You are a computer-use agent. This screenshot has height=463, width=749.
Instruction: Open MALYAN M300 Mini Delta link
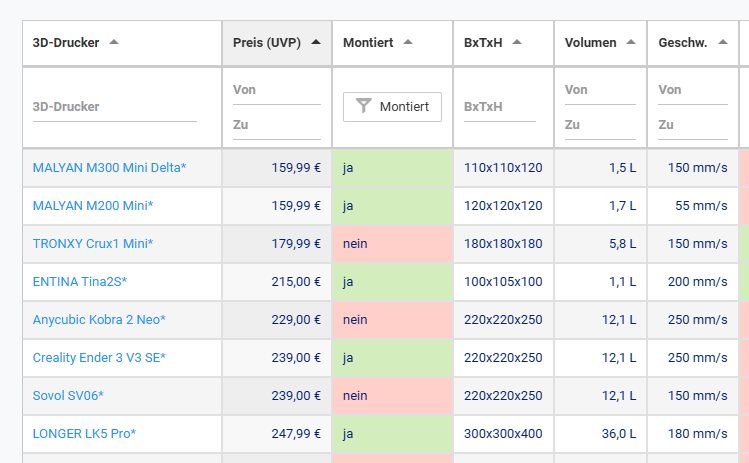(109, 168)
